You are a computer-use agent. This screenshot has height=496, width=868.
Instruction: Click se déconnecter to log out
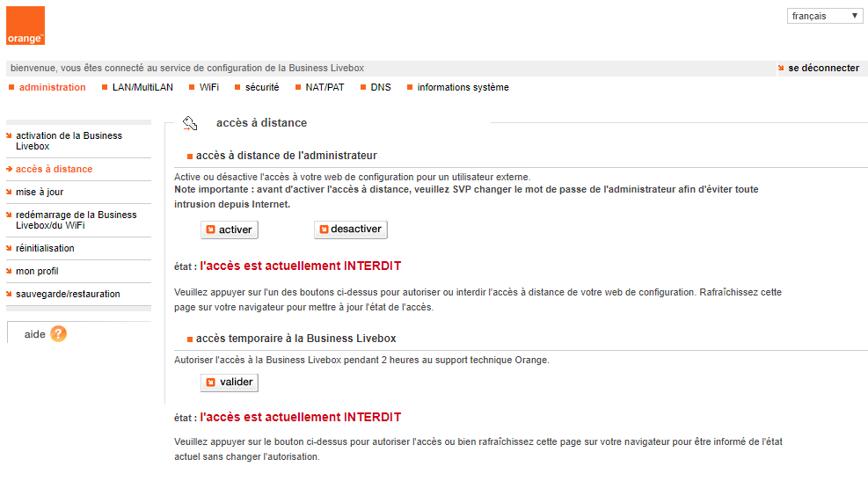pos(823,68)
